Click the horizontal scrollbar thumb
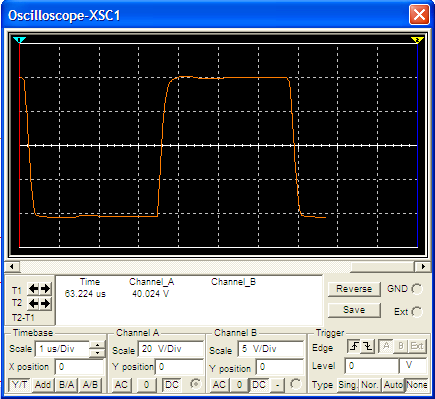Screen dimensions: 435x399 (383, 266)
